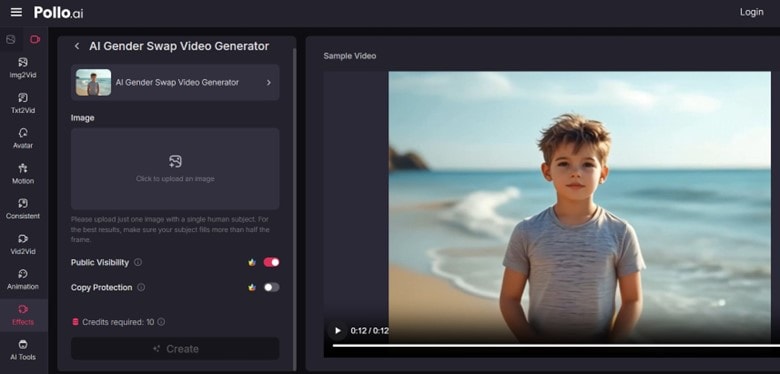
Task: Select Img2Vid sidebar icon
Action: tap(23, 68)
